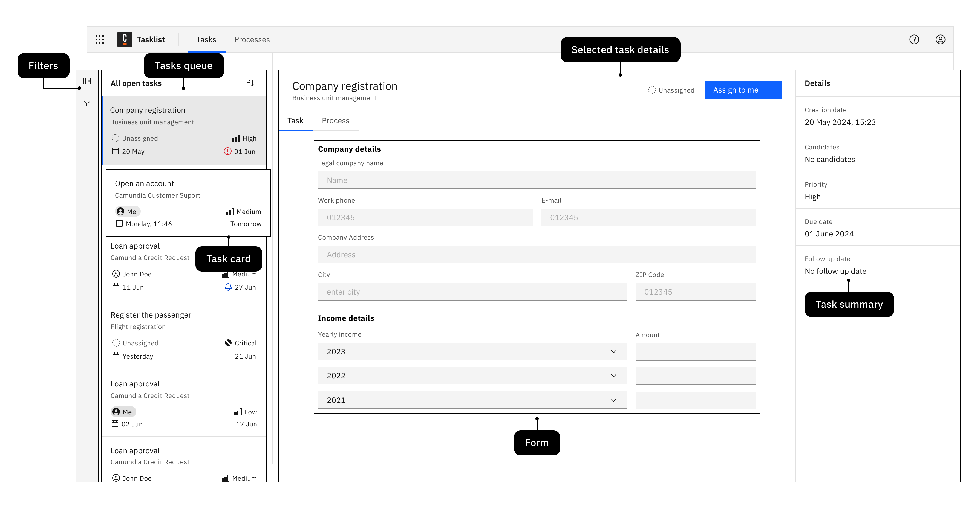Screen dimensions: 980x508
Task: Open help via question mark icon
Action: click(915, 40)
